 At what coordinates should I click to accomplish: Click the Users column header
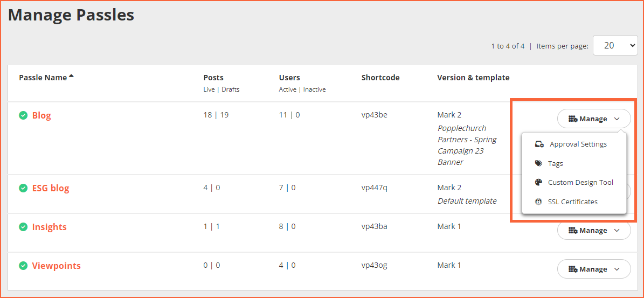289,78
